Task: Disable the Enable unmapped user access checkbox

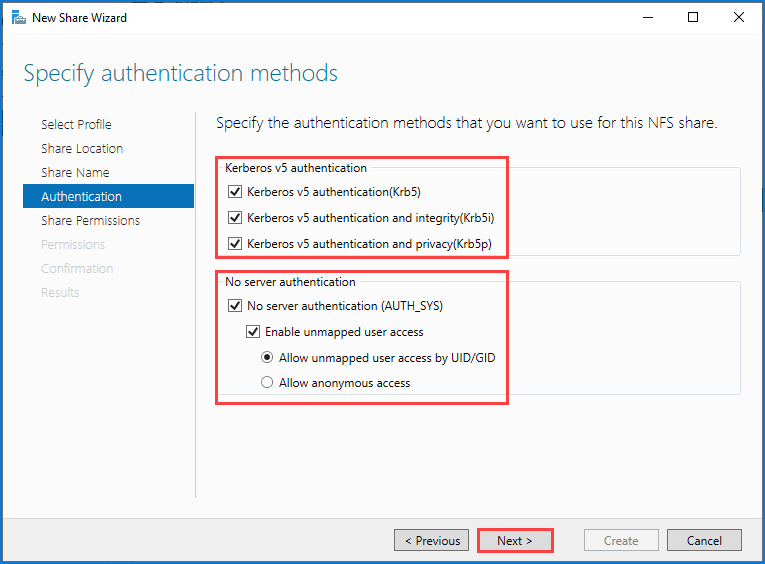Action: click(x=253, y=332)
